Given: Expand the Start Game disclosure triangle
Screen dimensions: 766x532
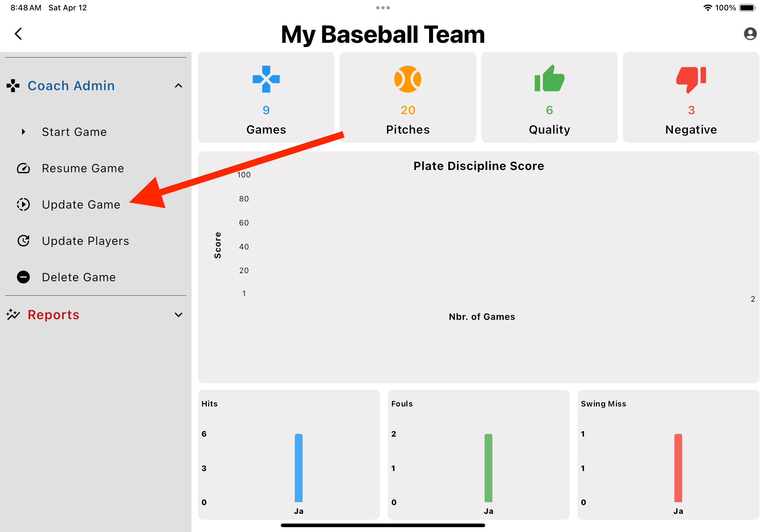Looking at the screenshot, I should click(23, 132).
